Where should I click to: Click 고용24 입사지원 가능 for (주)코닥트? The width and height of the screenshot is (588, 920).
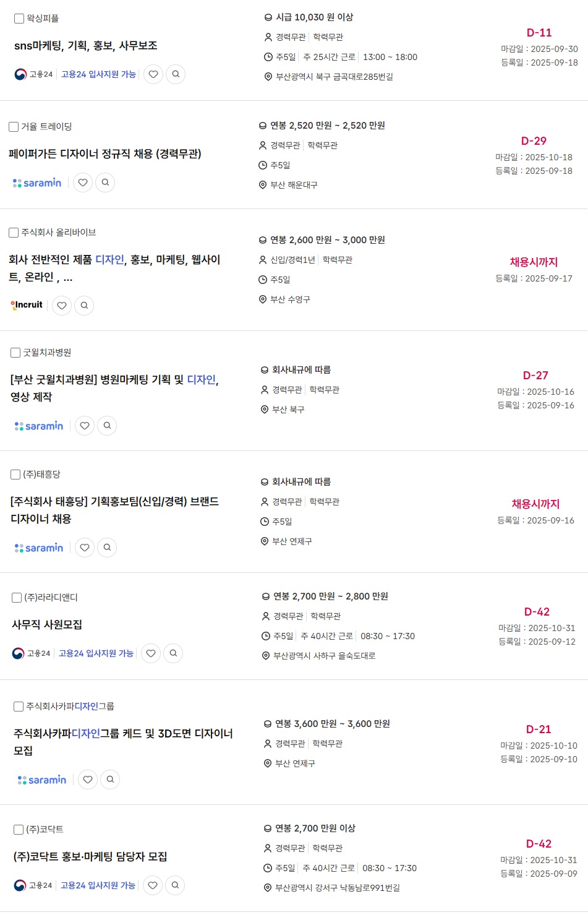click(98, 885)
